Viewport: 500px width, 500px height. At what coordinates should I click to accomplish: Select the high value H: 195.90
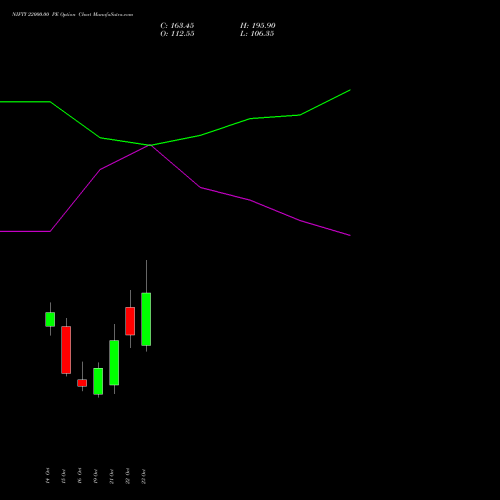258,26
